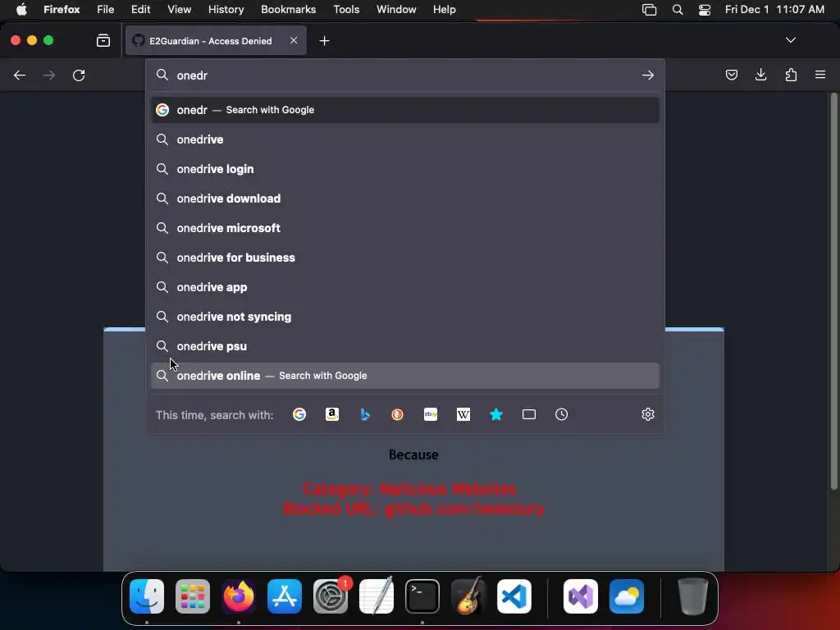
Task: Open the Window menu
Action: pyautogui.click(x=396, y=10)
